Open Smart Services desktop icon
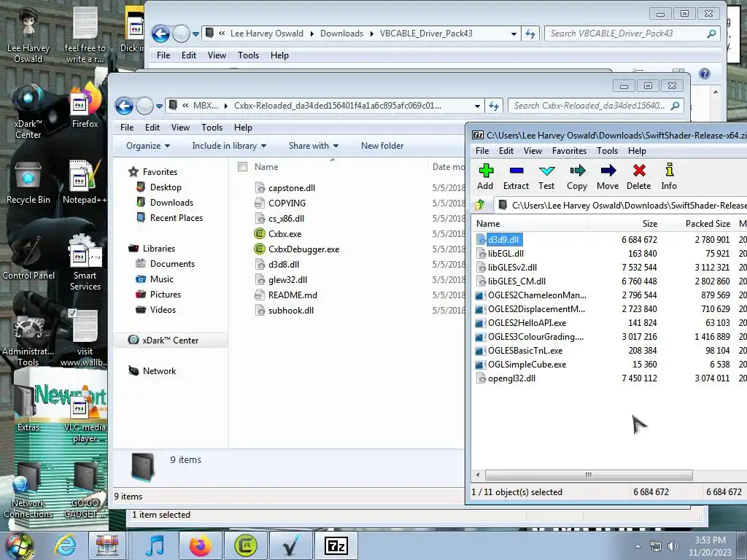747x560 pixels. tap(85, 262)
